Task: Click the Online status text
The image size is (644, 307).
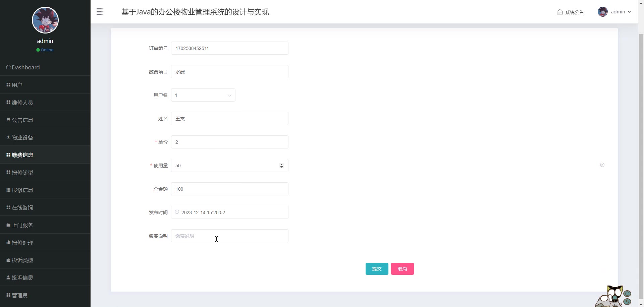Action: (47, 50)
